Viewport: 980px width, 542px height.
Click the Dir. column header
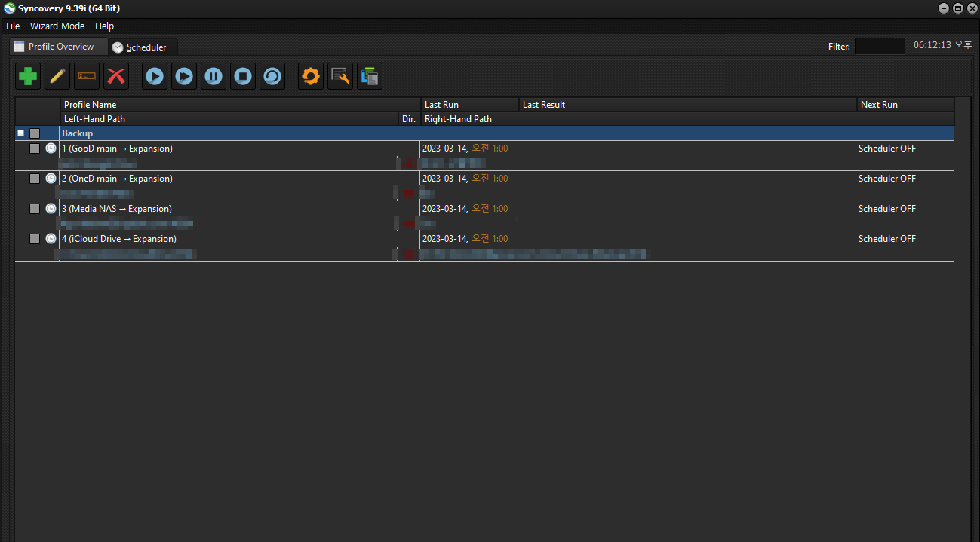[409, 119]
